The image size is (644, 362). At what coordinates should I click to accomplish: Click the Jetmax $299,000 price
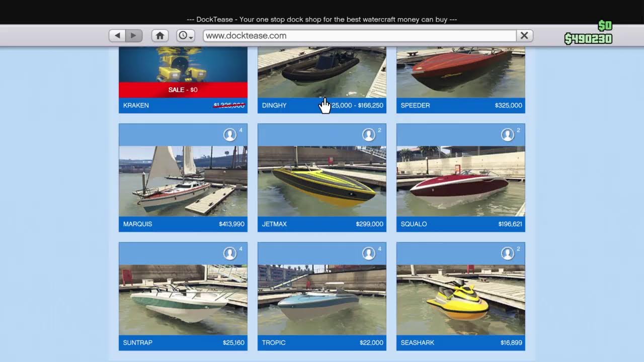(369, 224)
